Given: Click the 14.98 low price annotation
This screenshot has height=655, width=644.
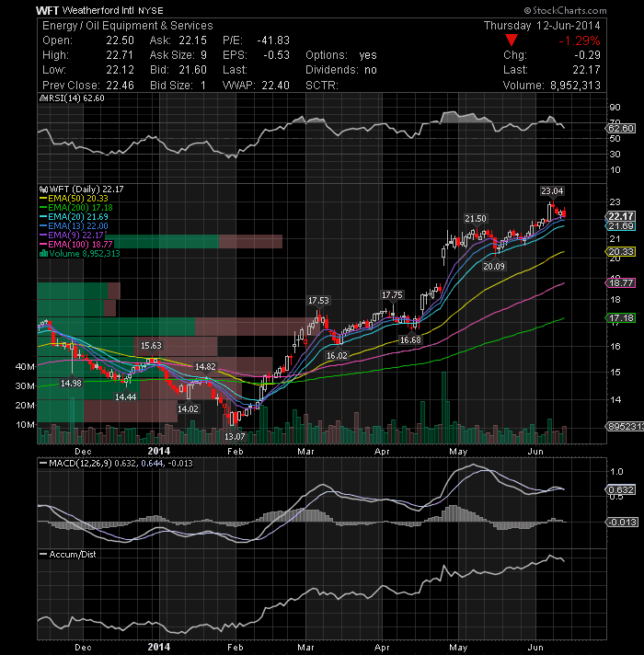Looking at the screenshot, I should point(71,383).
